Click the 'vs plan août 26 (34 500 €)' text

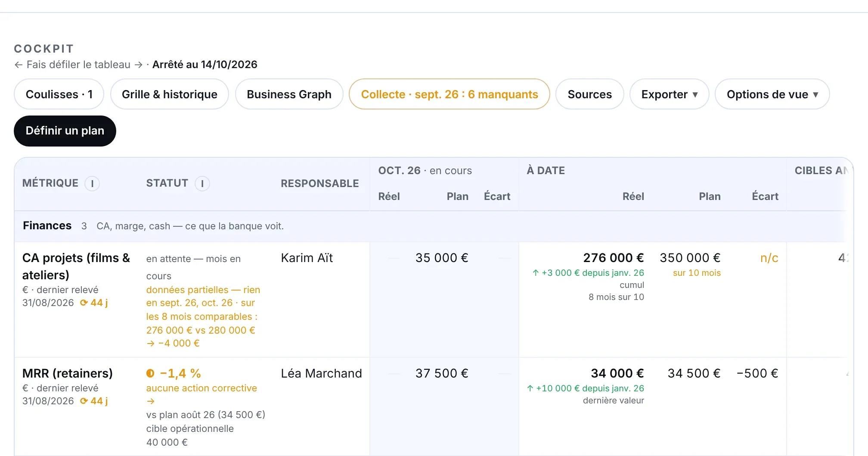(x=206, y=415)
